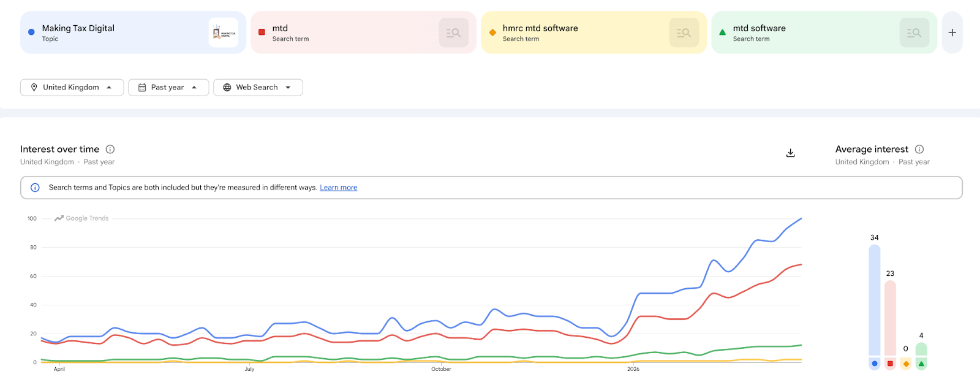Image resolution: width=980 pixels, height=382 pixels.
Task: Click the July label on chart axis
Action: pyautogui.click(x=249, y=369)
